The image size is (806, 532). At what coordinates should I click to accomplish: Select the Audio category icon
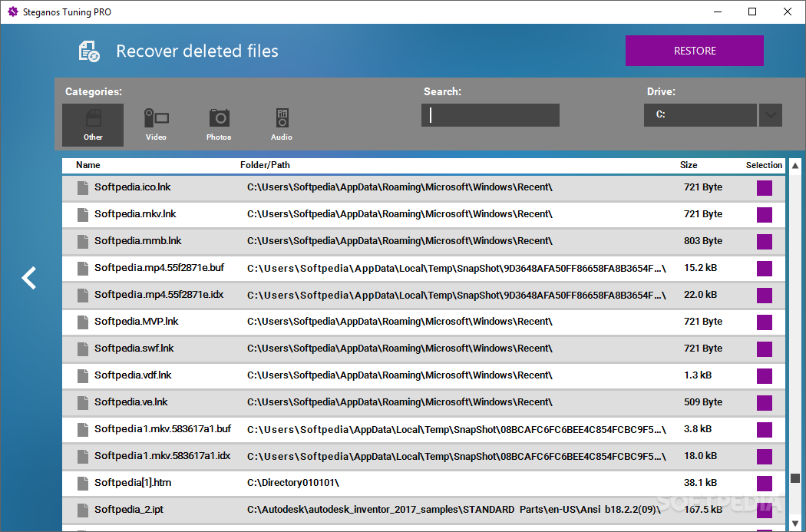[282, 117]
